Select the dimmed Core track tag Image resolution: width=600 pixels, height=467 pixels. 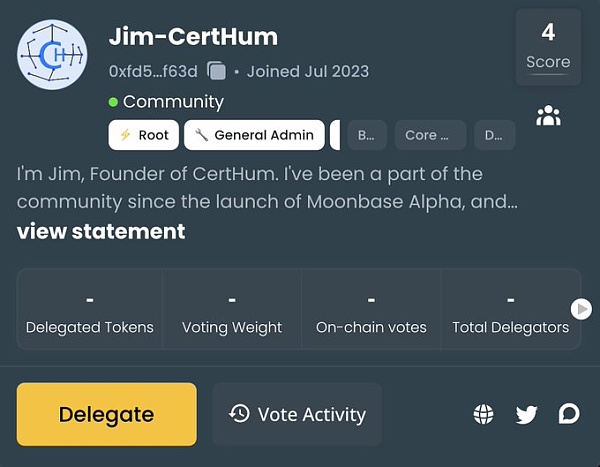click(429, 135)
